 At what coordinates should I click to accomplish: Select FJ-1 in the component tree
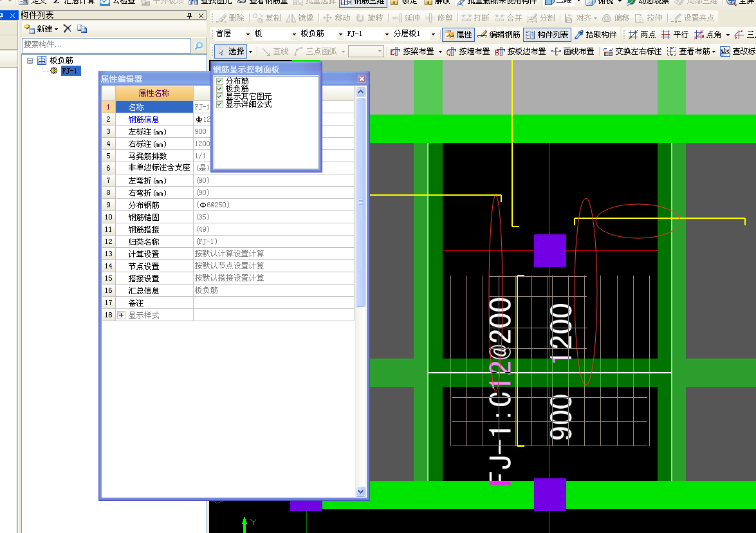69,71
